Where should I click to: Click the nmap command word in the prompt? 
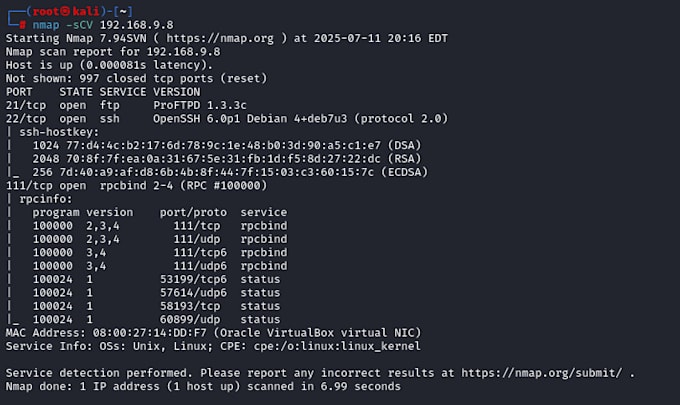46,25
